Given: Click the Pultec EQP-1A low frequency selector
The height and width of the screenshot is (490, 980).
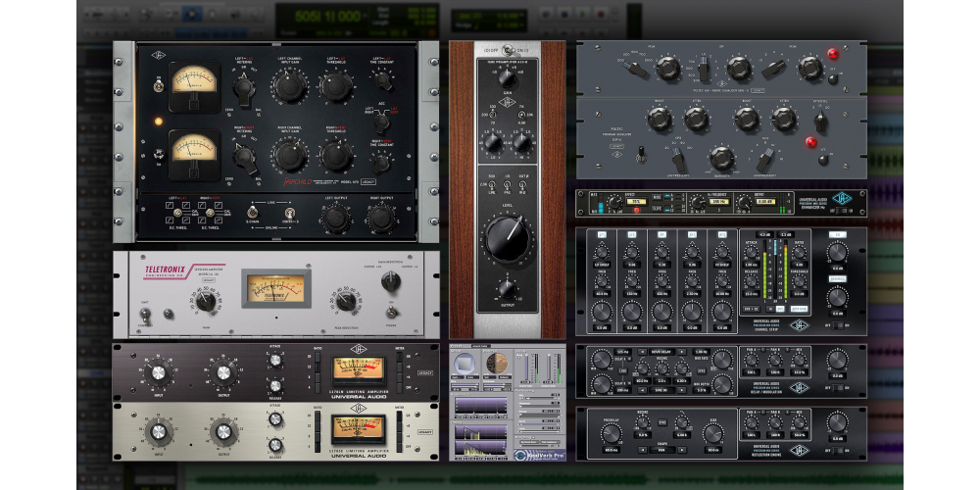Looking at the screenshot, I should tap(679, 160).
